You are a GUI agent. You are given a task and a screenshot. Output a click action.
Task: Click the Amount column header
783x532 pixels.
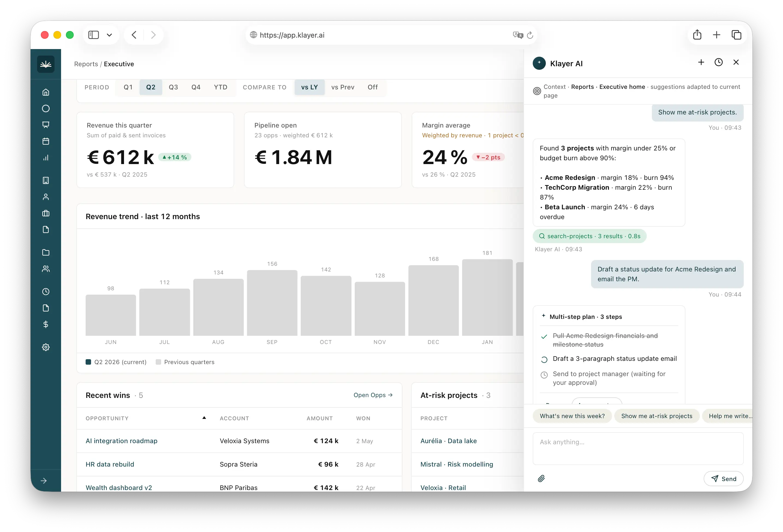coord(320,418)
